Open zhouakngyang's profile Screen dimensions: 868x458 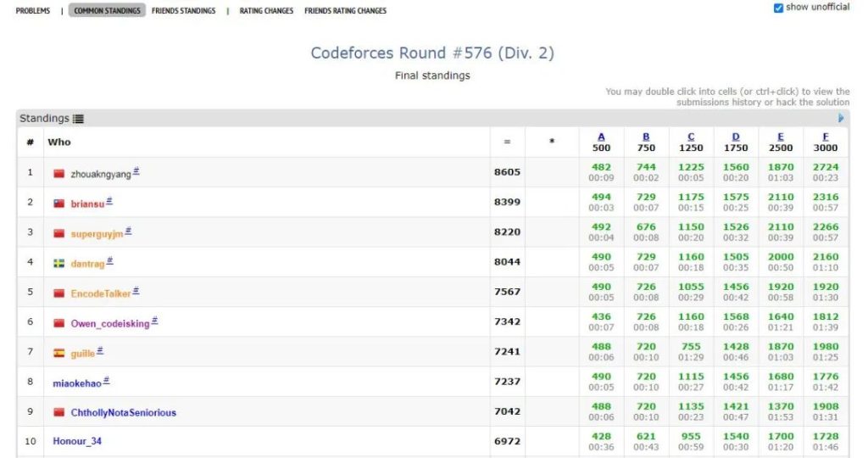[101, 175]
